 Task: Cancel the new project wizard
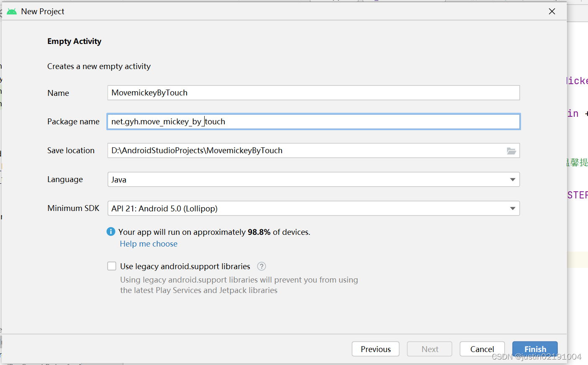(482, 349)
